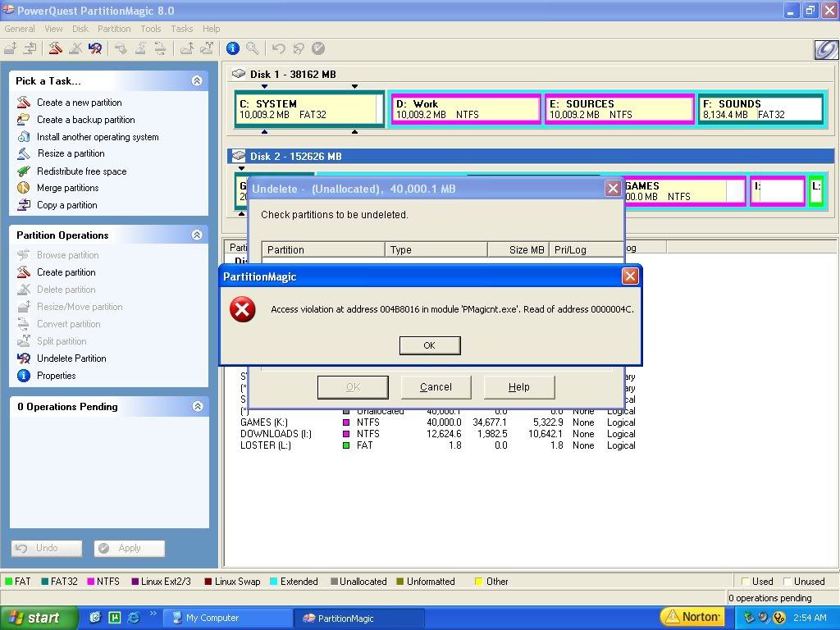The width and height of the screenshot is (840, 630).
Task: Click the Create partition hammer toolbar icon
Action: click(x=55, y=48)
